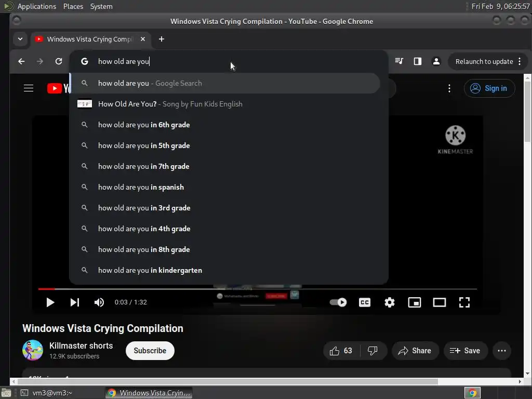Pick suggestion 'how old are you in 4th grade'
Image resolution: width=532 pixels, height=399 pixels.
click(225, 229)
